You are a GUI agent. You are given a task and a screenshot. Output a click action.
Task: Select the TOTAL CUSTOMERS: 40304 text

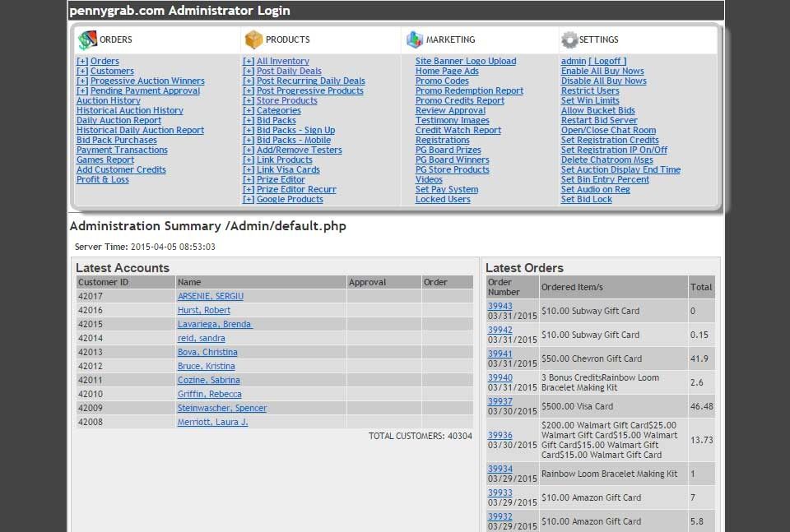(421, 436)
